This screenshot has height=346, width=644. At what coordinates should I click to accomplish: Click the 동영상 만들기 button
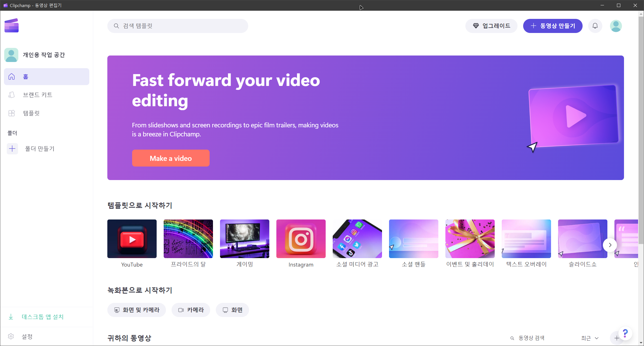tap(552, 26)
